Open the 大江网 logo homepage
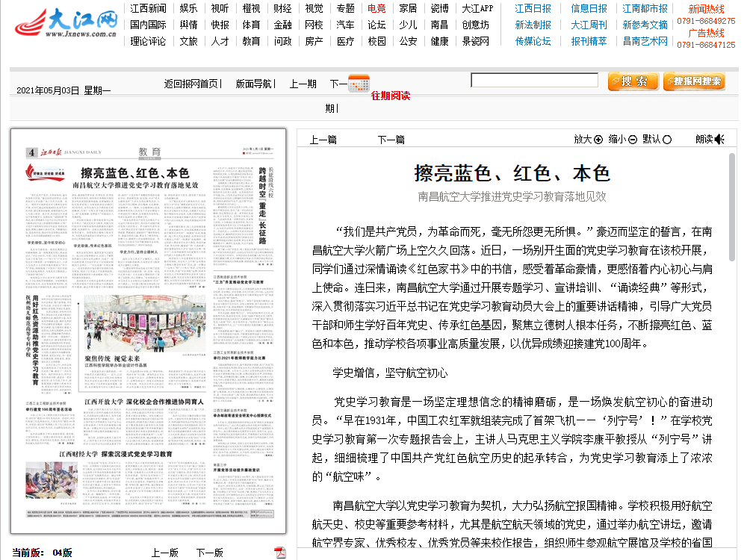Image resolution: width=747 pixels, height=560 pixels. pos(67,24)
